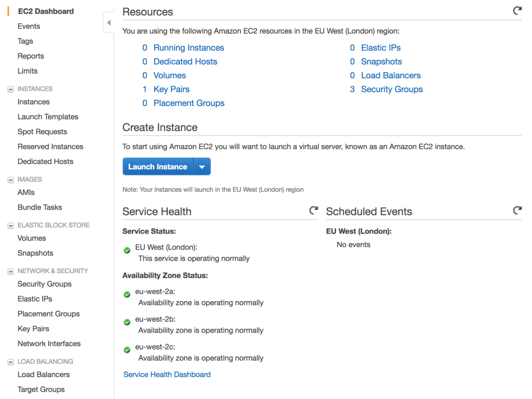Viewport: 532px width, 399px height.
Task: Collapse the ELASTIC BLOCK STORE section
Action: point(11,226)
